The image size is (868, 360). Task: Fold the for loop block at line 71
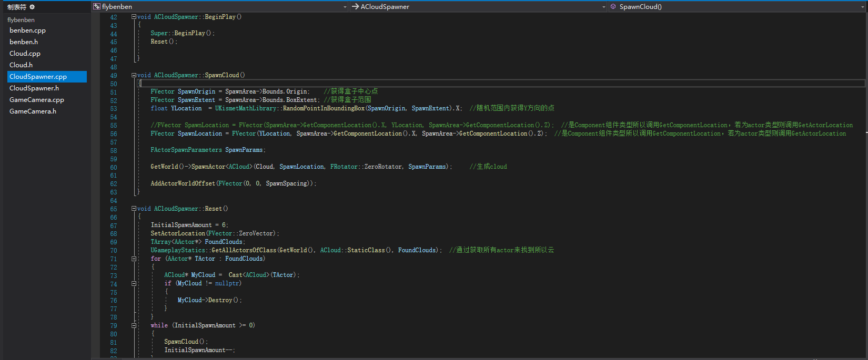(x=134, y=259)
